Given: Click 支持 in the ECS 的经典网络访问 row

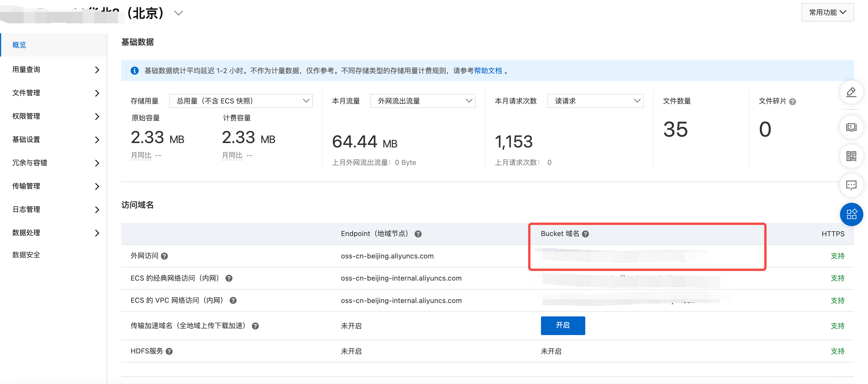Looking at the screenshot, I should tap(837, 278).
